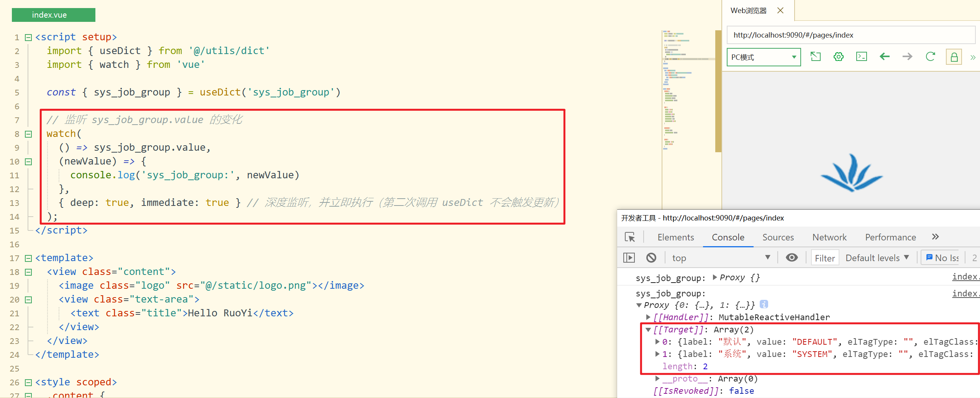Open the top context dropdown
Image resolution: width=980 pixels, height=398 pixels.
click(720, 258)
